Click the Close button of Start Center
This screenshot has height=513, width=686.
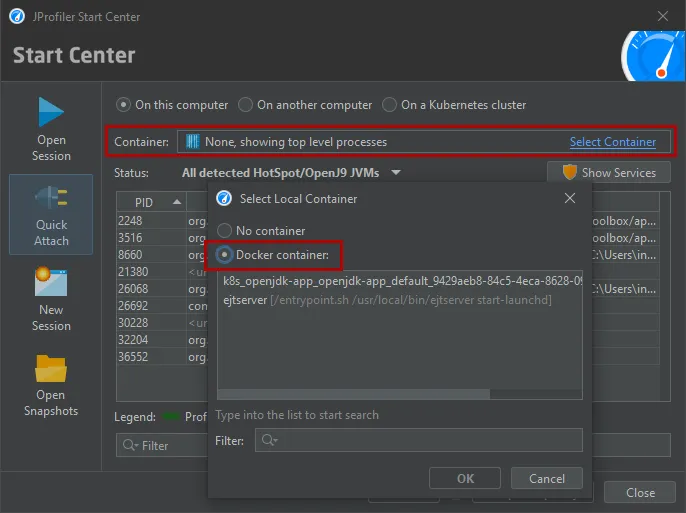(640, 492)
